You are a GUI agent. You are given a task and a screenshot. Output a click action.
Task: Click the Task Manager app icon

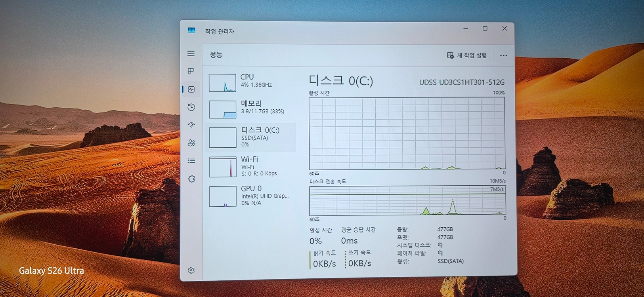[192, 30]
